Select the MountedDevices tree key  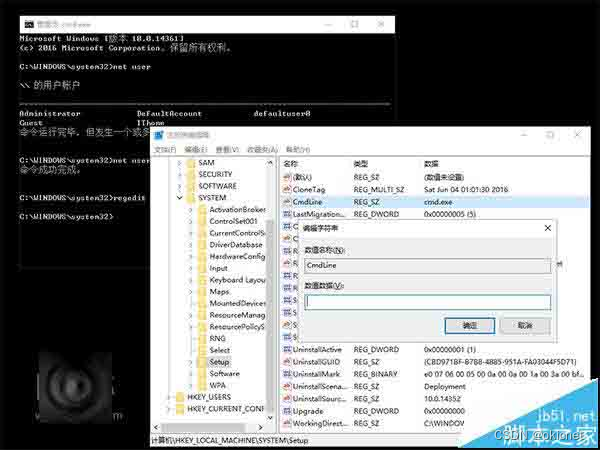click(x=237, y=303)
